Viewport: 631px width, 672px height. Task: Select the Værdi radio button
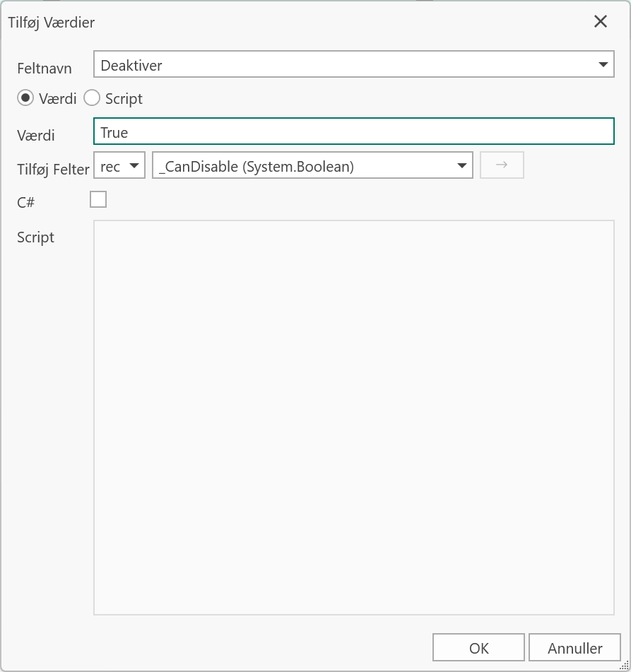[x=25, y=98]
